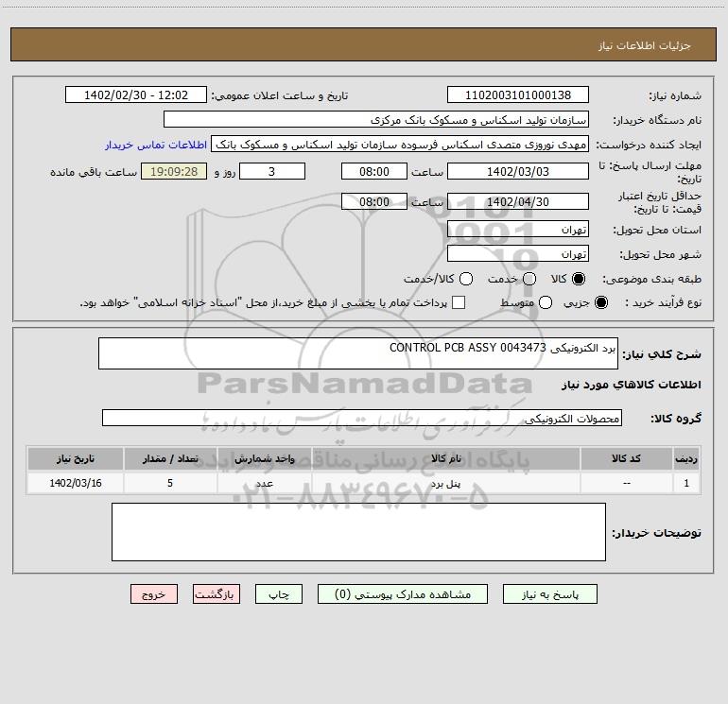Click the days remaining field showing 3

[272, 171]
